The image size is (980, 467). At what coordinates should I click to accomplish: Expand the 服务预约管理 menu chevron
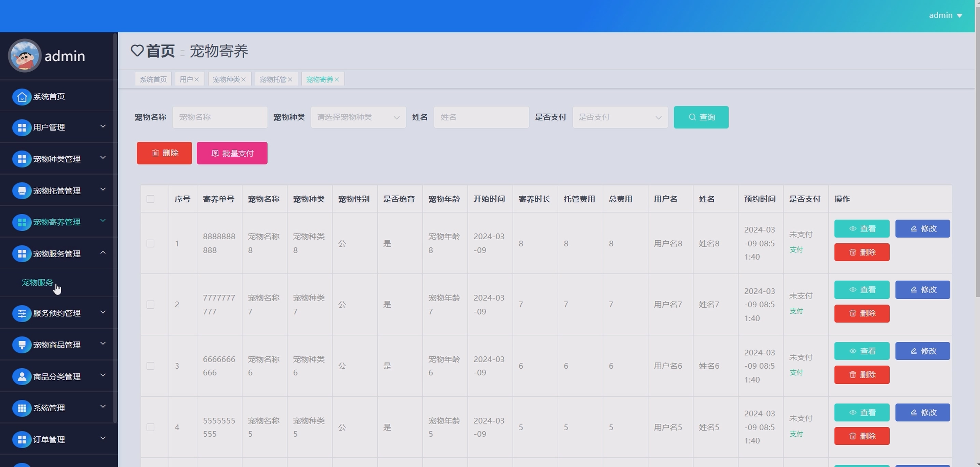(x=103, y=312)
